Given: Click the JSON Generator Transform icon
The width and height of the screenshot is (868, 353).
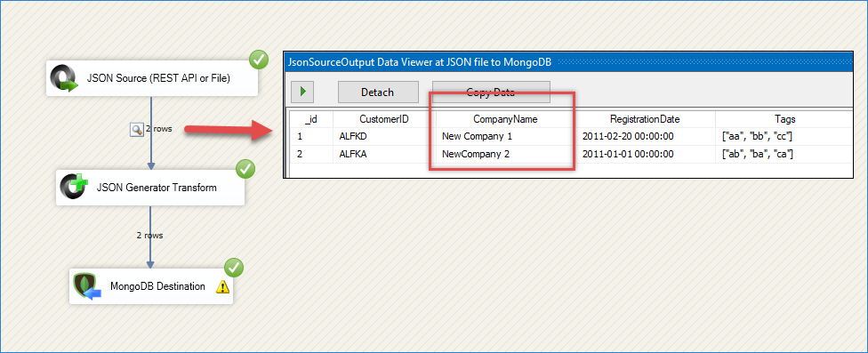Looking at the screenshot, I should (x=75, y=188).
